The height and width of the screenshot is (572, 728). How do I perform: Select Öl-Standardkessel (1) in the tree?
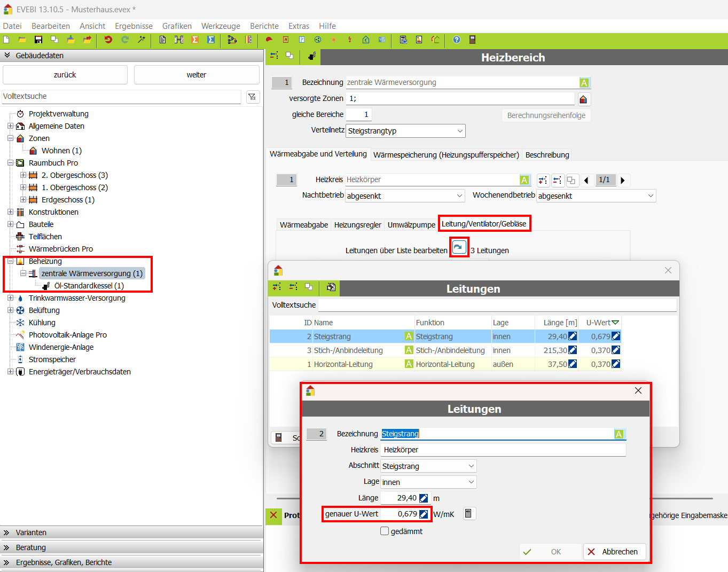(x=89, y=286)
